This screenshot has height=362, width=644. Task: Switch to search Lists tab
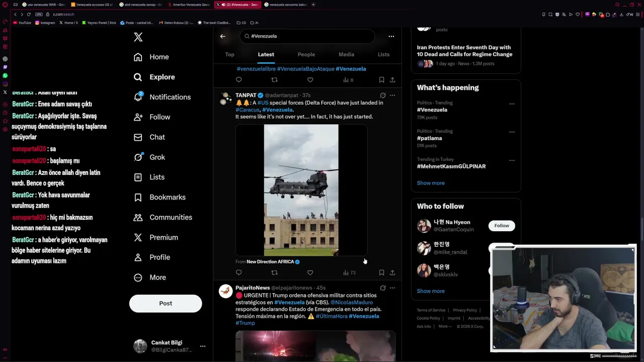[x=383, y=54]
